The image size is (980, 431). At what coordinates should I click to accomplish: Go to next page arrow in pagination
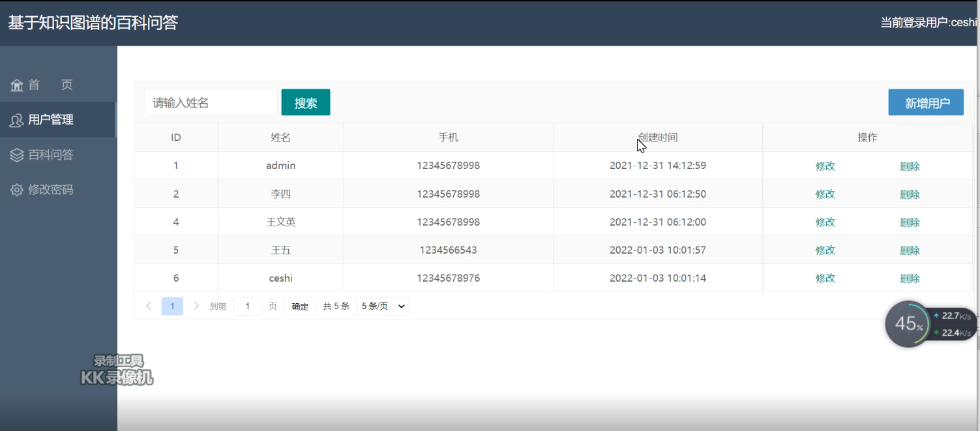(x=197, y=306)
